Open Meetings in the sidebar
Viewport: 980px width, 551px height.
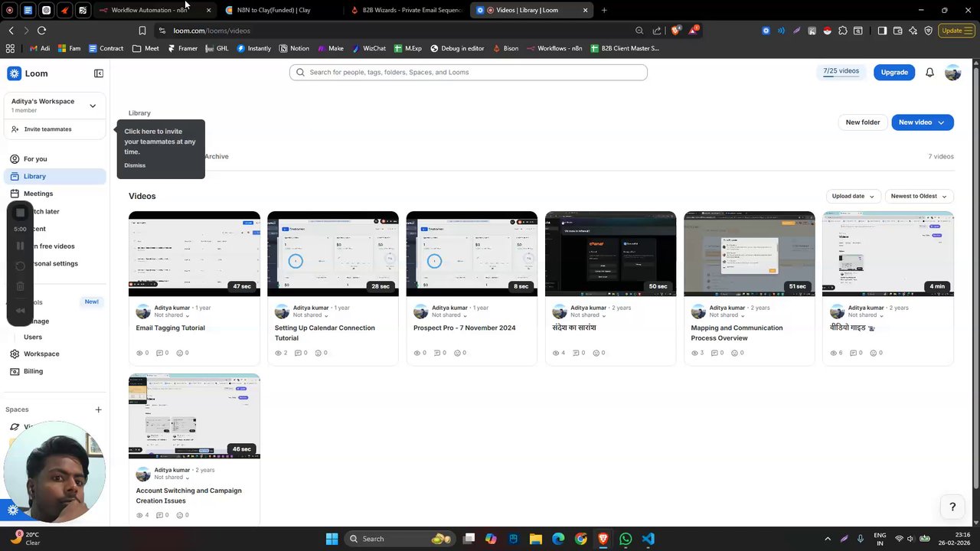tap(54, 194)
